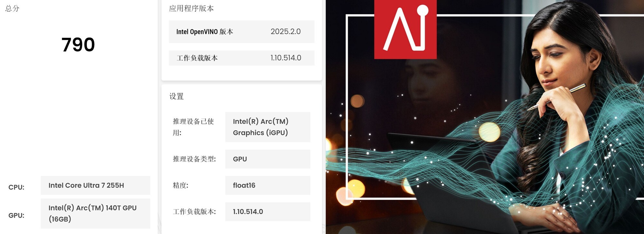Select the Intel Arc Graphics (iGPU) device field

268,127
